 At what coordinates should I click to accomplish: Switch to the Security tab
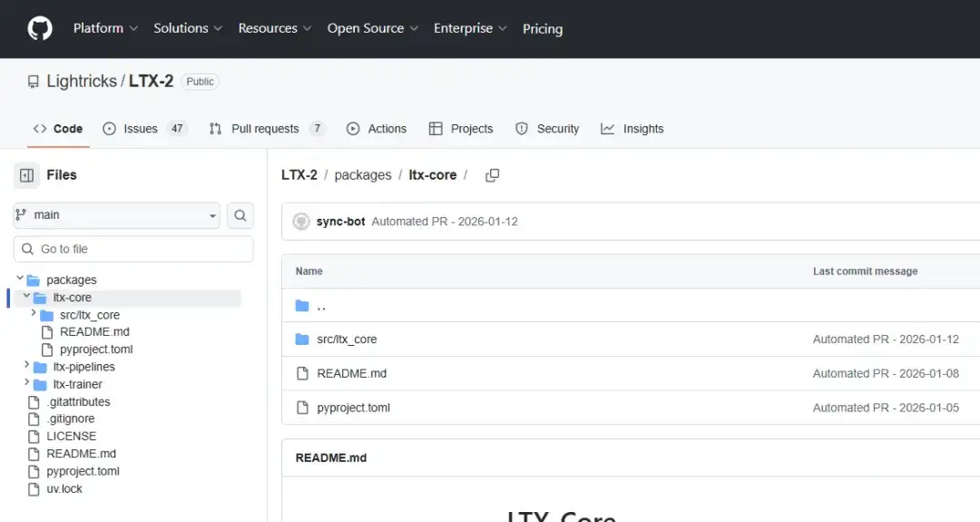(547, 129)
